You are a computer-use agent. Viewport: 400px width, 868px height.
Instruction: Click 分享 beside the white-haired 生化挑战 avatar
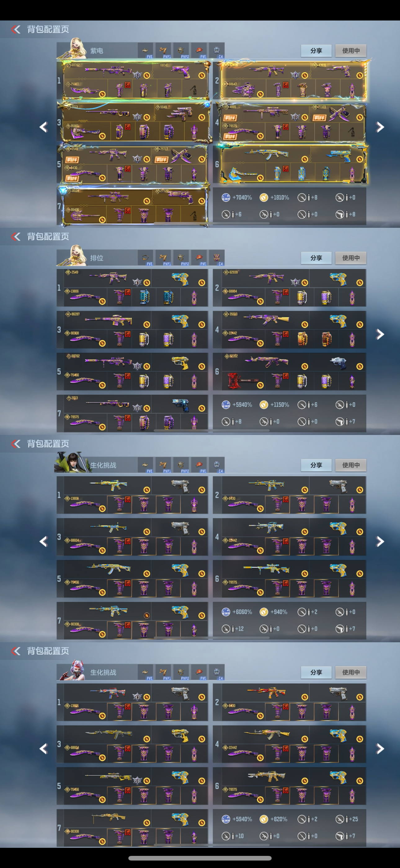click(x=316, y=672)
